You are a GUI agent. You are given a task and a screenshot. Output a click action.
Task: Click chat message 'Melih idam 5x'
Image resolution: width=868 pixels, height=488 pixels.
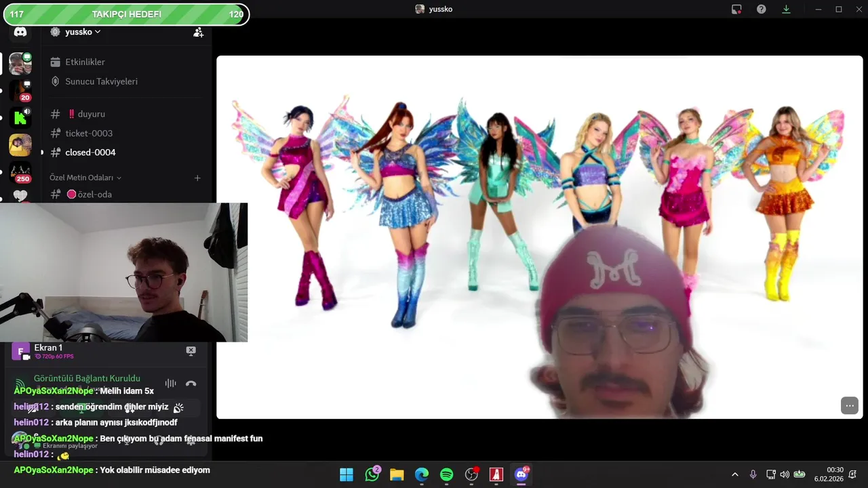pos(127,391)
